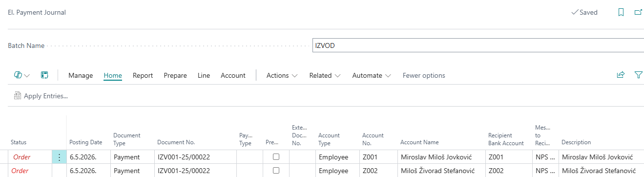The image size is (644, 177).
Task: Toggle the checkbox in Z001 row
Action: (276, 157)
